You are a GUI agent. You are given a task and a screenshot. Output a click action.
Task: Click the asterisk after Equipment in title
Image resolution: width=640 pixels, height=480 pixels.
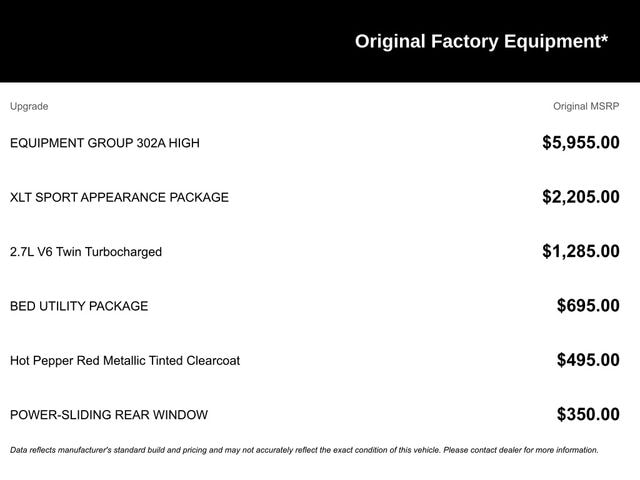(x=604, y=38)
